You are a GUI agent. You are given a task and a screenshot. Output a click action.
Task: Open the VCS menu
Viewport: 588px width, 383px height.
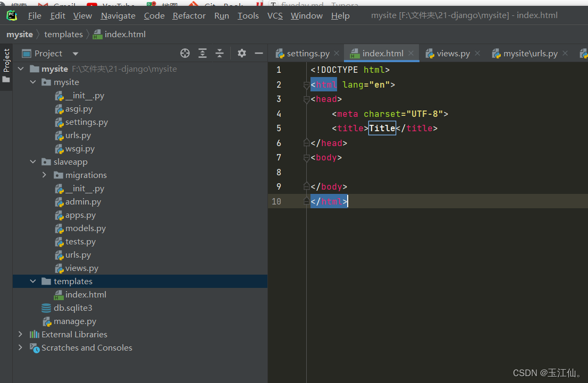click(x=275, y=16)
